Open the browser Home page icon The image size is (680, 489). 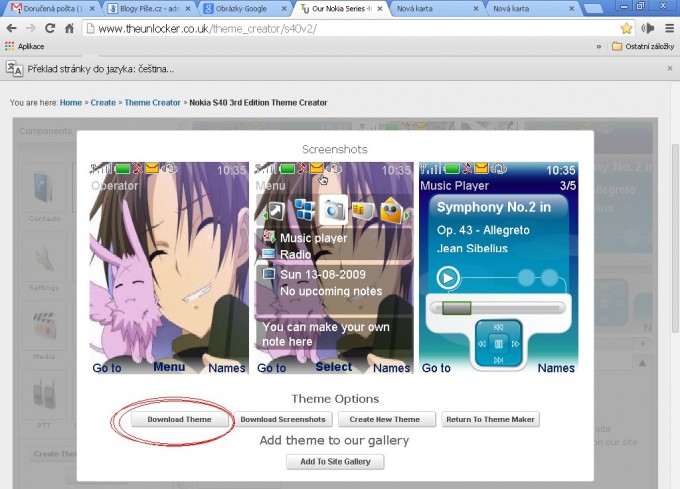69,29
